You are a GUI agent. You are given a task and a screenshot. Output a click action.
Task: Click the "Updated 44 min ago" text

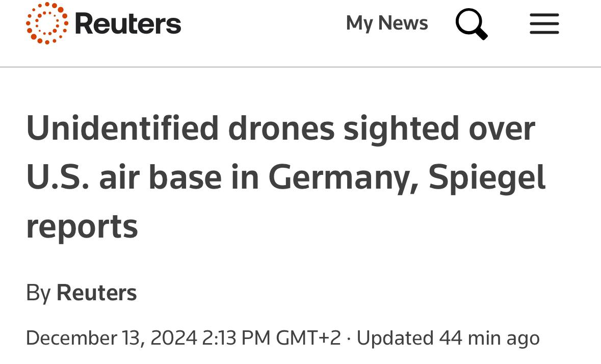point(448,338)
